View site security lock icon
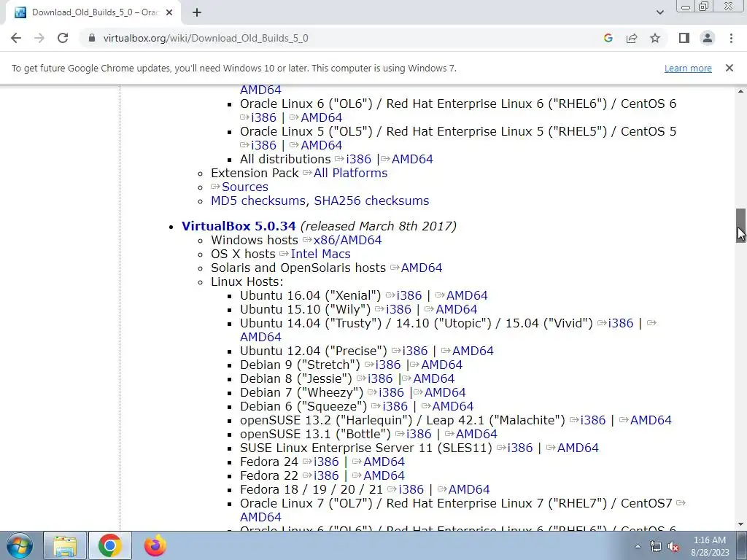 pyautogui.click(x=92, y=38)
